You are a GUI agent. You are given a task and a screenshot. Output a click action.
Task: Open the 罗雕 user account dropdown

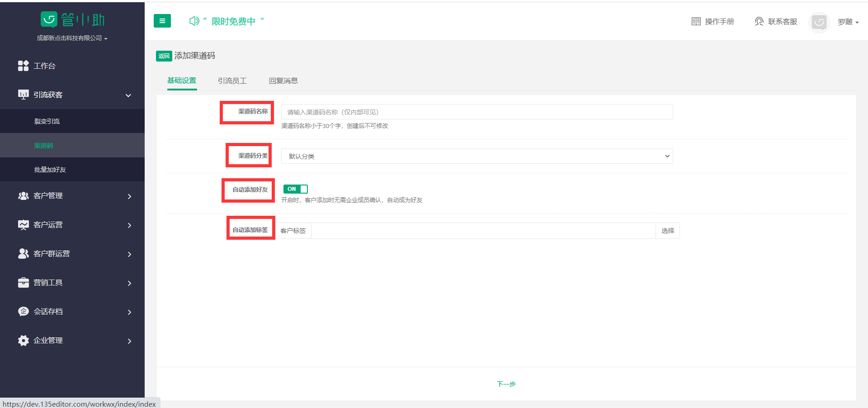[848, 22]
